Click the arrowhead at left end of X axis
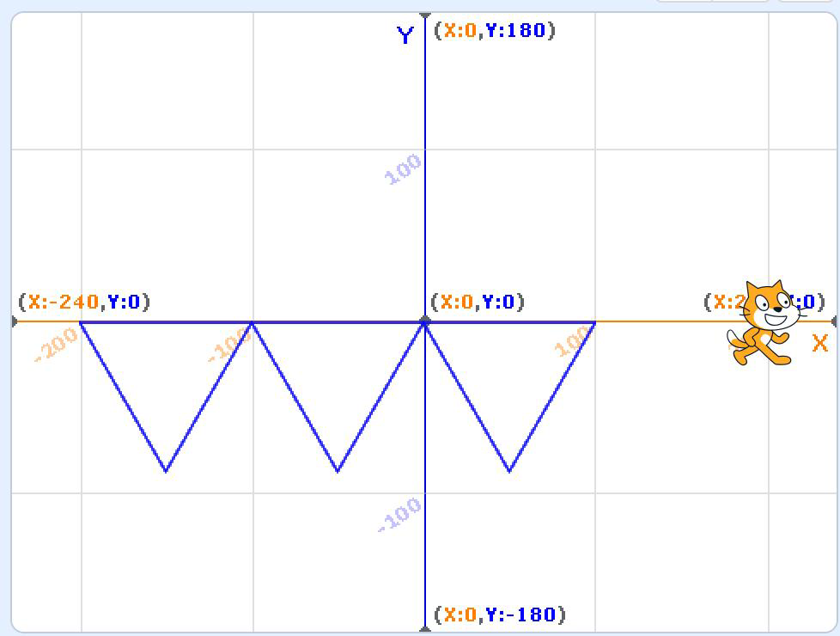The image size is (840, 636). click(x=15, y=321)
